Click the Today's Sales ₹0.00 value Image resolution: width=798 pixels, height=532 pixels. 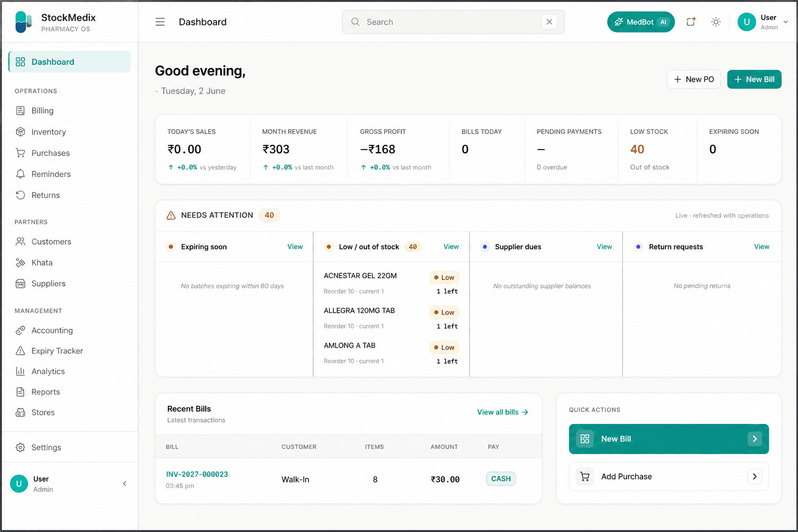click(x=184, y=150)
